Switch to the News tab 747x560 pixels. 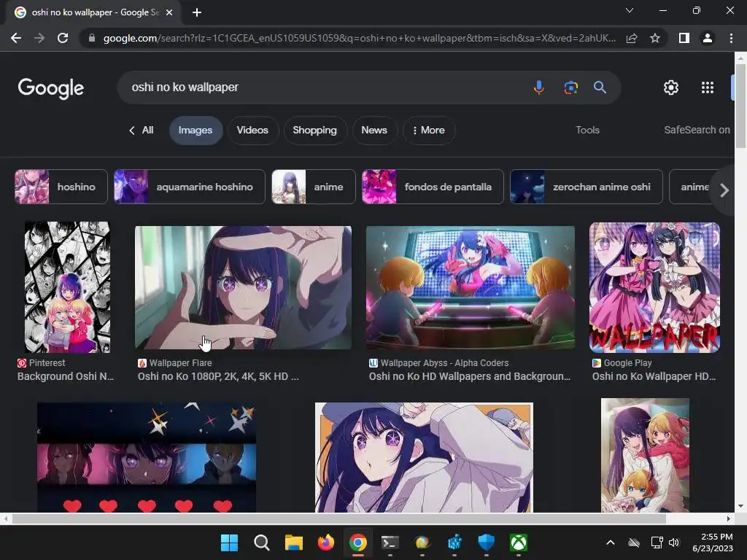[374, 131]
